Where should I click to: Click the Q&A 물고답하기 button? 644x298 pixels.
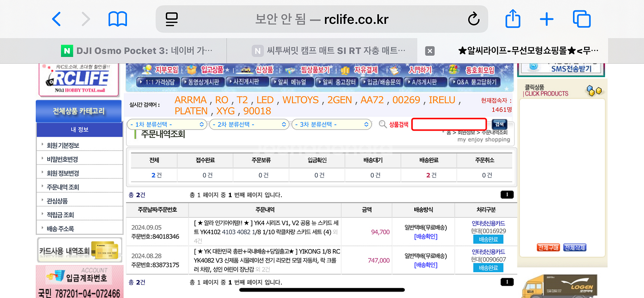tap(475, 82)
